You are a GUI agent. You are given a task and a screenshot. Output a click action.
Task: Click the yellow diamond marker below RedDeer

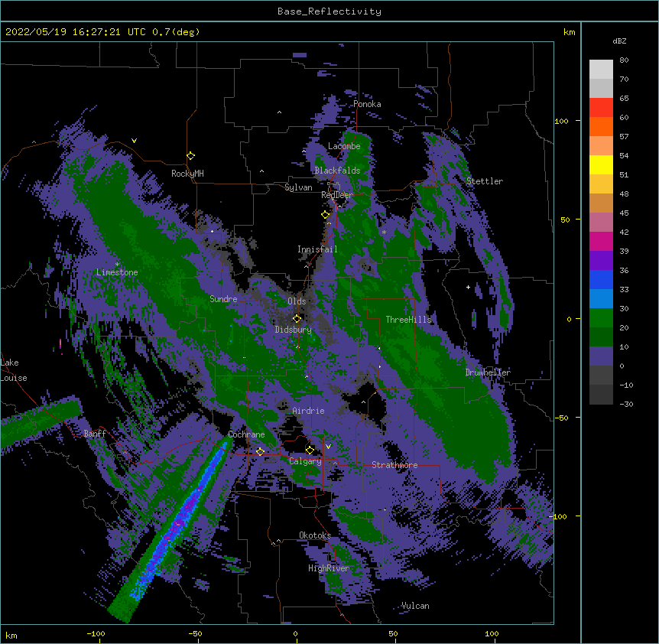326,215
